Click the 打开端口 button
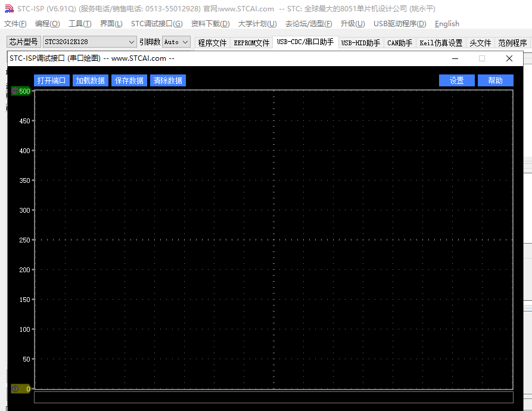 coord(52,80)
